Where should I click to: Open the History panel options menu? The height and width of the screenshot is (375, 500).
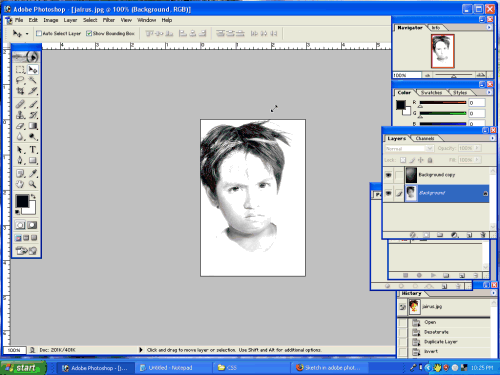click(493, 293)
